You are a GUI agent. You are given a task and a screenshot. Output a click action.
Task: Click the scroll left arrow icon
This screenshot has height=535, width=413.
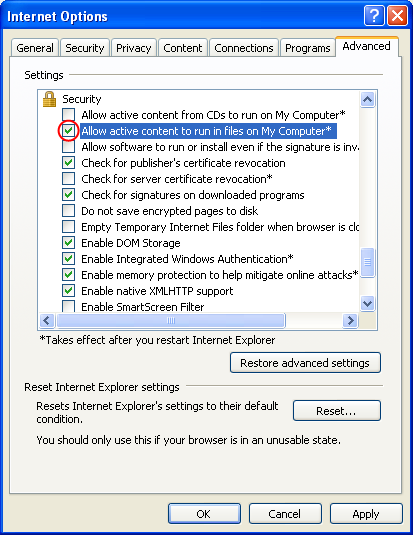point(47,320)
